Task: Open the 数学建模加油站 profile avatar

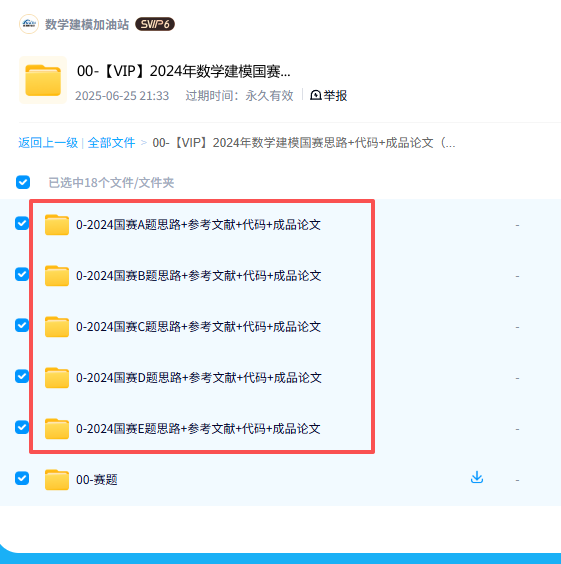Action: (x=29, y=24)
